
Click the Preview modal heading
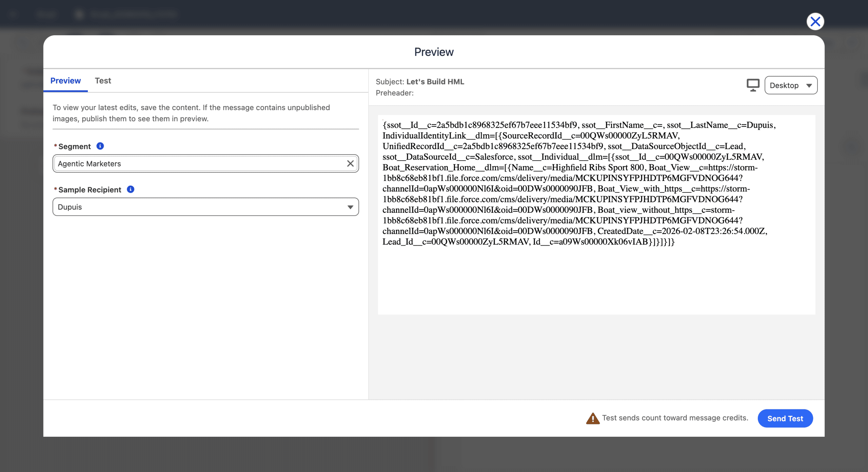[x=434, y=52]
